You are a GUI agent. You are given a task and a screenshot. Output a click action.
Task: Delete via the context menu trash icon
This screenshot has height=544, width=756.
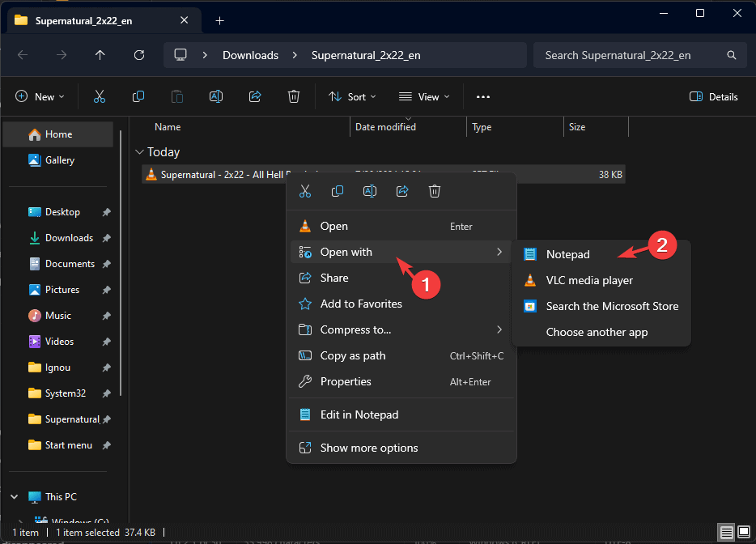coord(435,191)
